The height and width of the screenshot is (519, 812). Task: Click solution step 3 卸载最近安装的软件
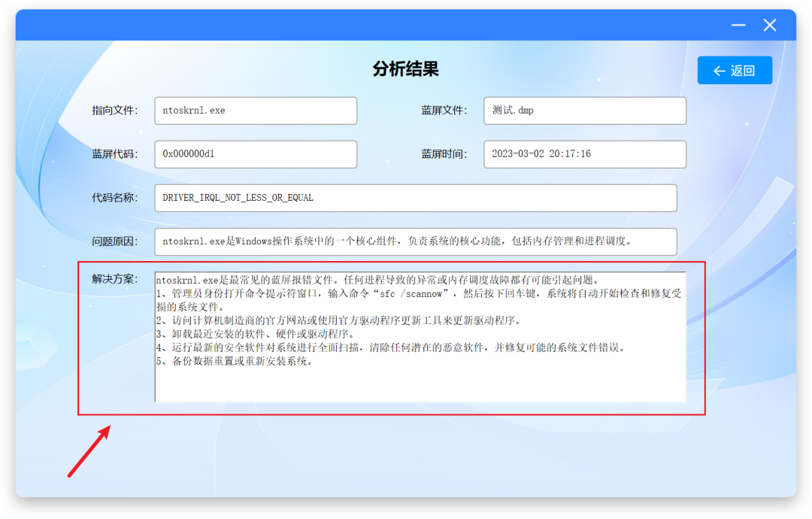pyautogui.click(x=255, y=334)
